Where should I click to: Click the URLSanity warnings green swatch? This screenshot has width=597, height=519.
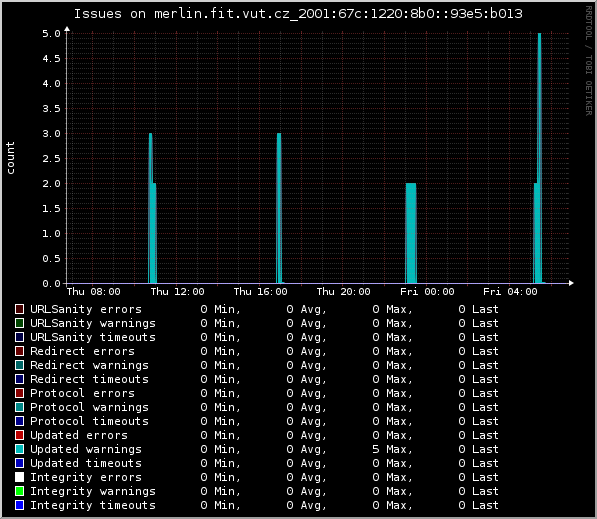click(x=19, y=323)
